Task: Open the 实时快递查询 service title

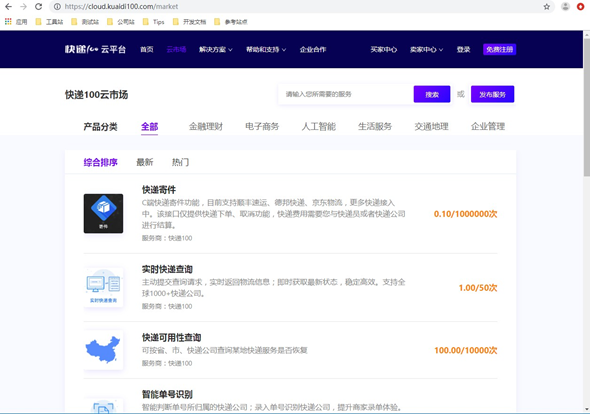Action: [x=167, y=269]
